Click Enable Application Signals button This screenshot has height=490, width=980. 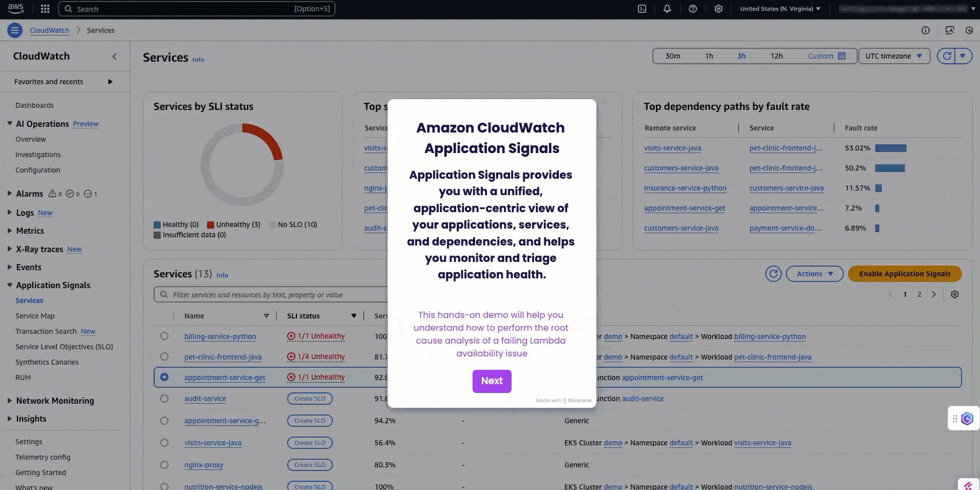pos(905,274)
